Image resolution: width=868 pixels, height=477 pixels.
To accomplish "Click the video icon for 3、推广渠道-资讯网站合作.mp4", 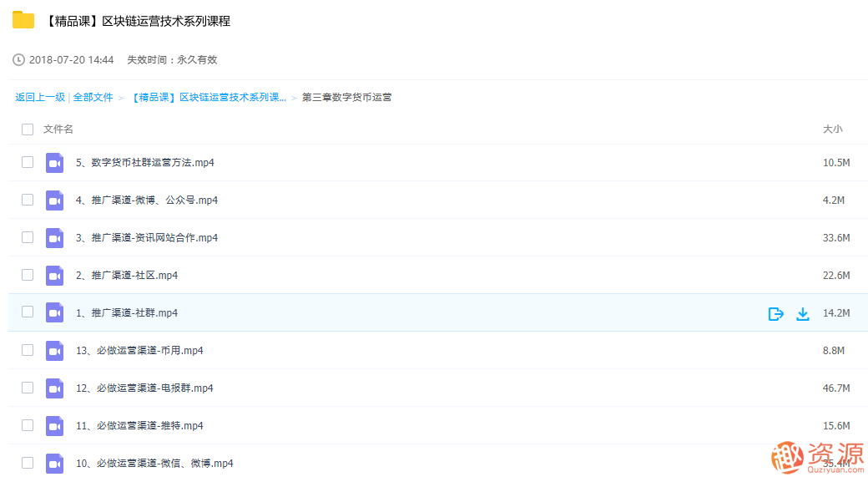I will pos(54,238).
